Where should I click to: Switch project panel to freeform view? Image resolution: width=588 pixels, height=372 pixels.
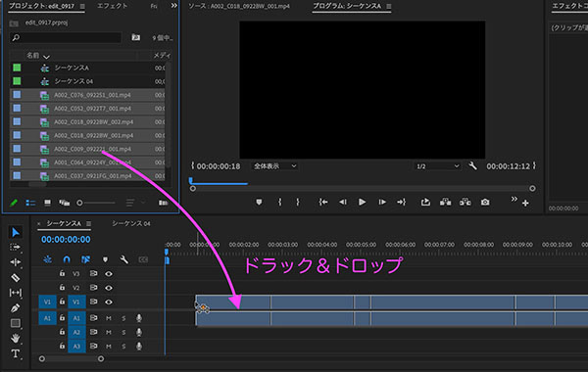point(64,203)
